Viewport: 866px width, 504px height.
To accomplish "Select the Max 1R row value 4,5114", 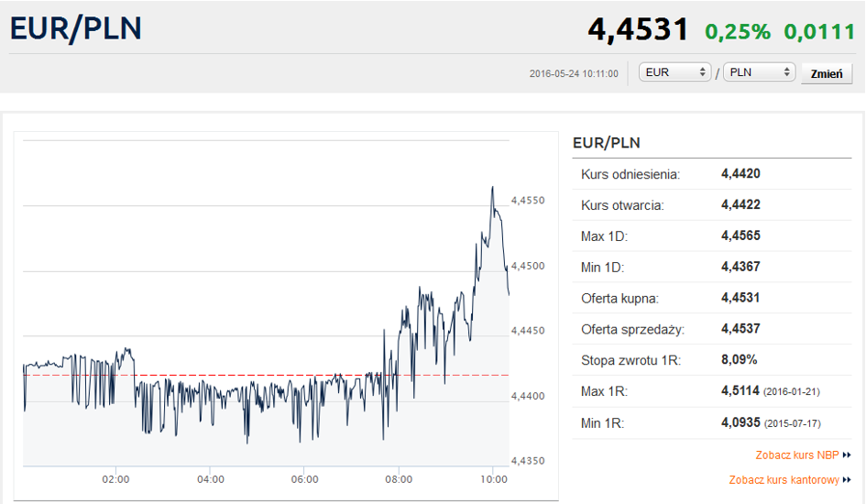I will 740,391.
